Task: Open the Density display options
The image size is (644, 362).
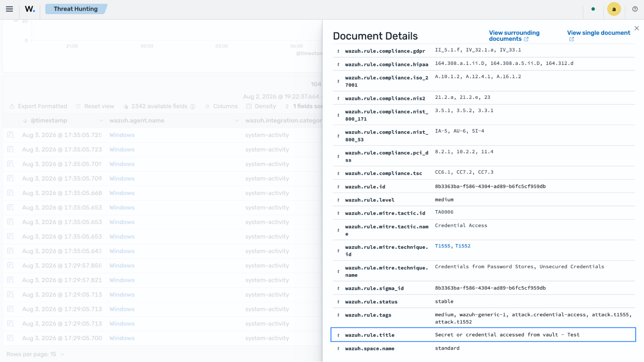Action: click(261, 106)
